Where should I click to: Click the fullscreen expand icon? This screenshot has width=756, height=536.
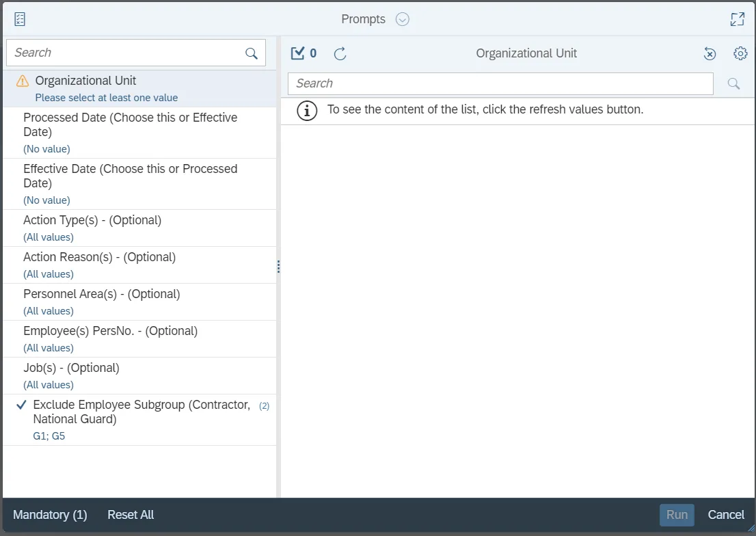[x=737, y=19]
